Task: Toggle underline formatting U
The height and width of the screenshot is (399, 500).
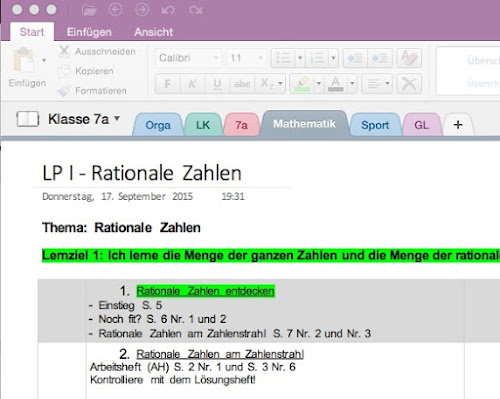Action: 217,84
